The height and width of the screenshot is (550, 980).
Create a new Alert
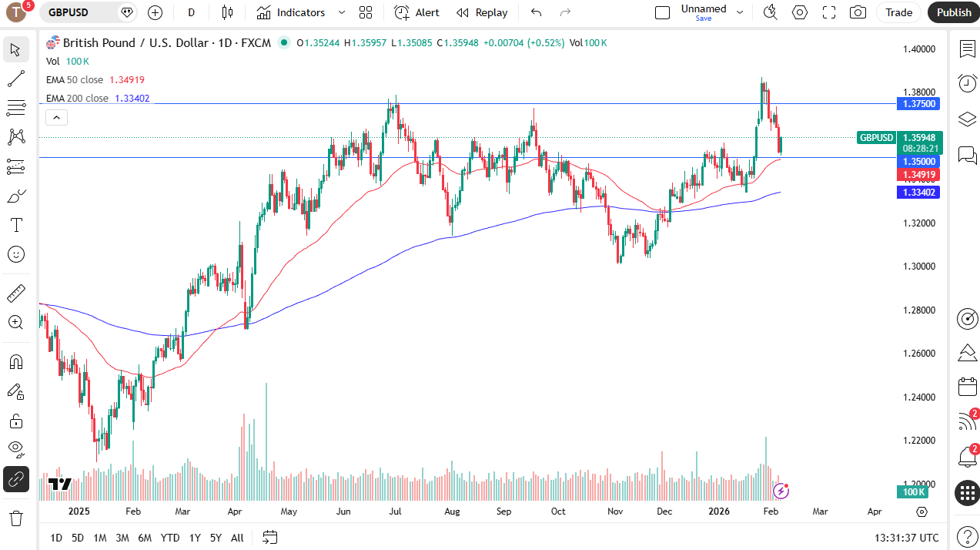[416, 12]
